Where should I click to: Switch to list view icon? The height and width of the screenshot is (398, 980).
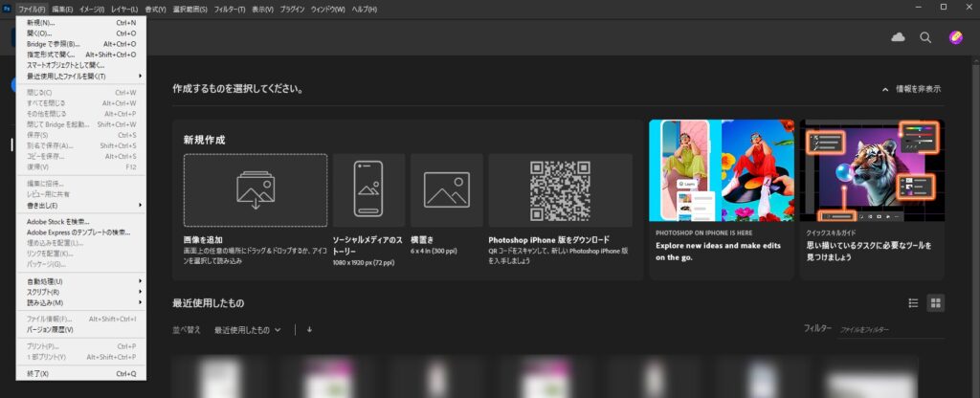913,303
